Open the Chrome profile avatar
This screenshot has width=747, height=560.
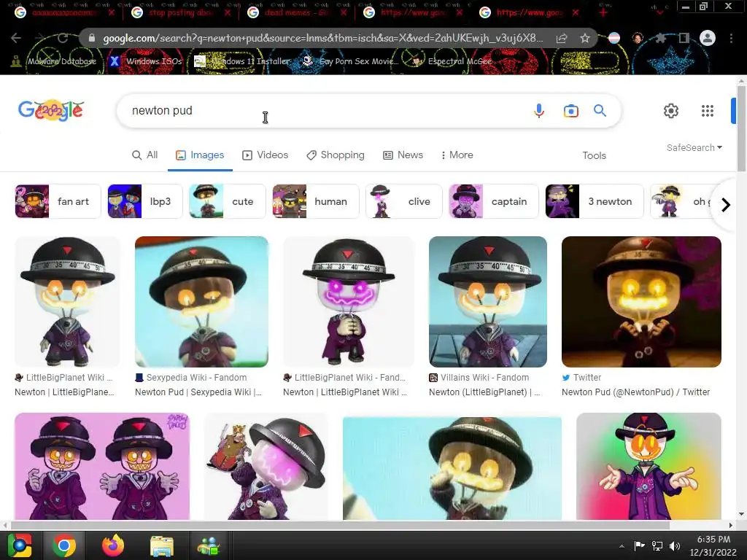[708, 38]
